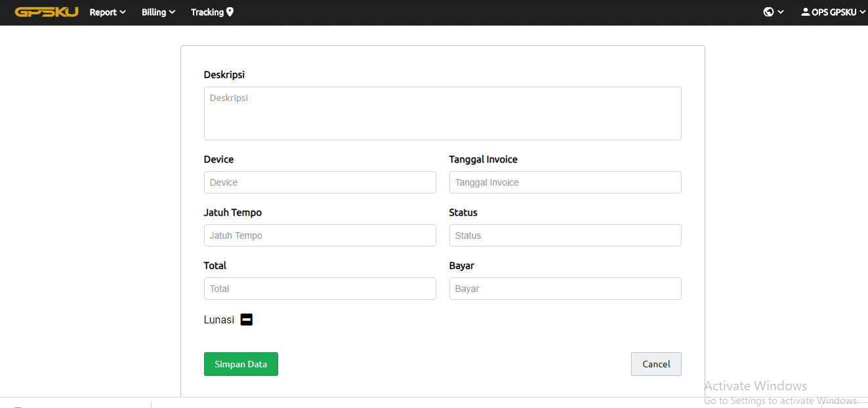The width and height of the screenshot is (868, 408).
Task: Toggle the Lunasi checkbox
Action: click(247, 319)
